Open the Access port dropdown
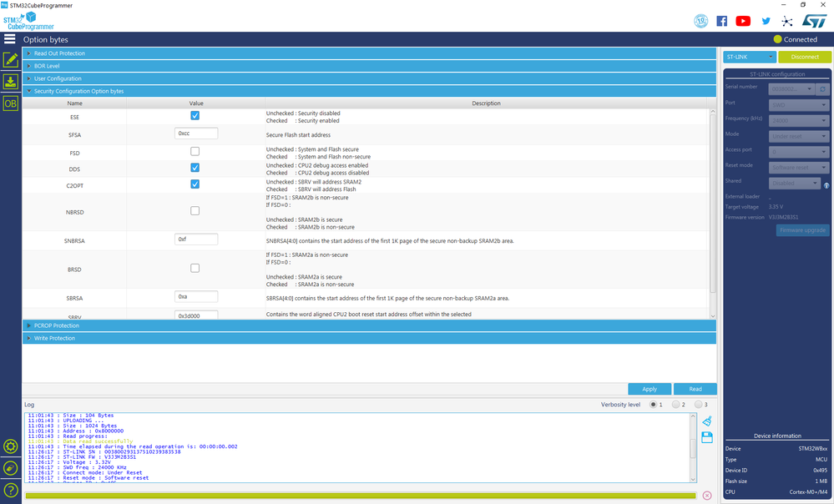This screenshot has height=504, width=834. (799, 152)
